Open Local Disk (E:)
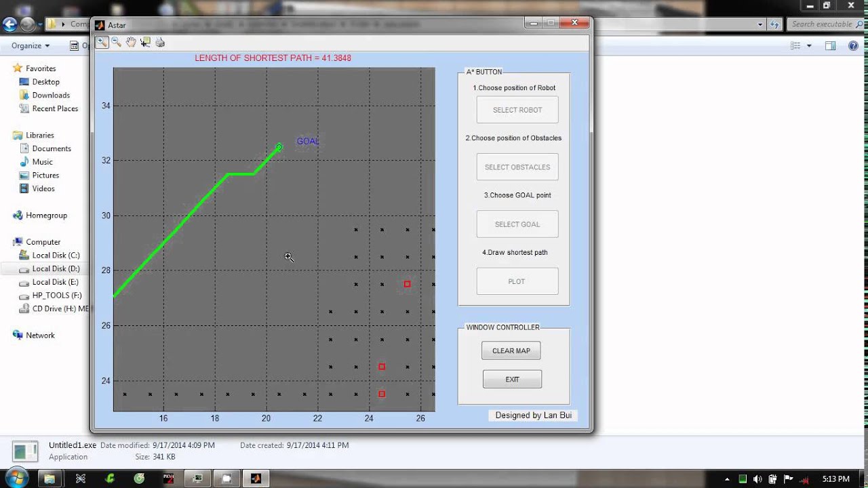Viewport: 868px width, 488px height. coord(56,282)
